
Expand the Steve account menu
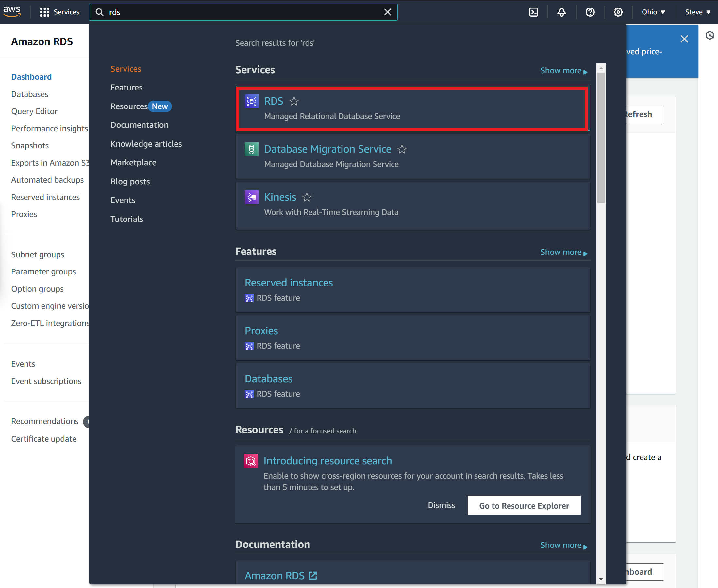tap(697, 12)
